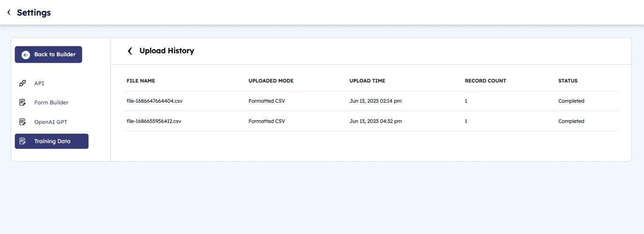The image size is (644, 234).
Task: Select file-1686647664404.csv in the list
Action: click(x=154, y=101)
